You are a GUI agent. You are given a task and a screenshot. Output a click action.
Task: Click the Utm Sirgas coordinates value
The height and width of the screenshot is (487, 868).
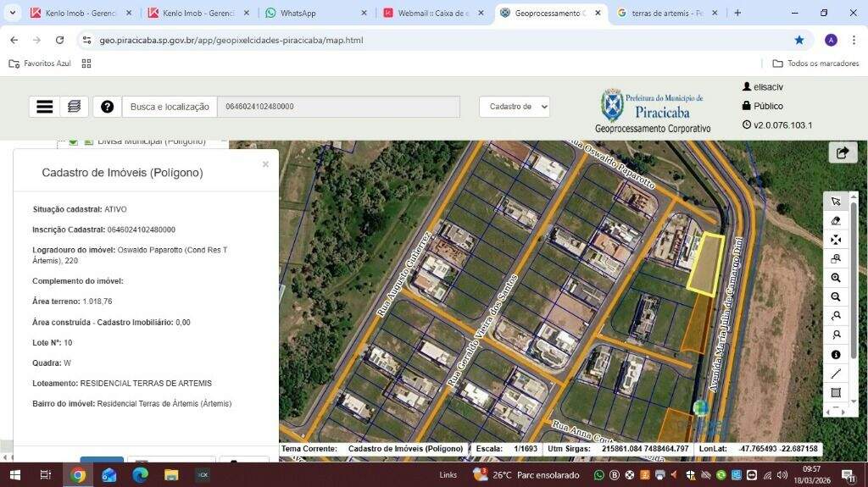645,449
